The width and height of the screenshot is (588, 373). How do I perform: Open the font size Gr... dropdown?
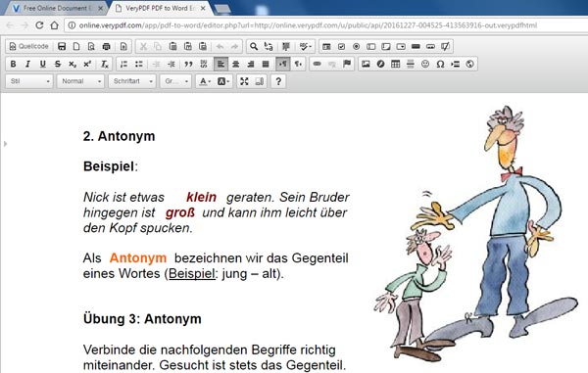click(x=175, y=81)
